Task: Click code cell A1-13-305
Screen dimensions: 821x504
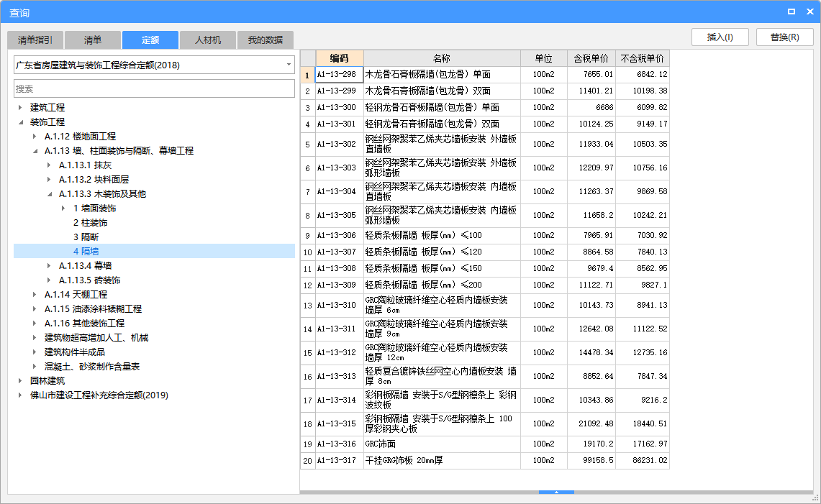Action: (x=340, y=215)
